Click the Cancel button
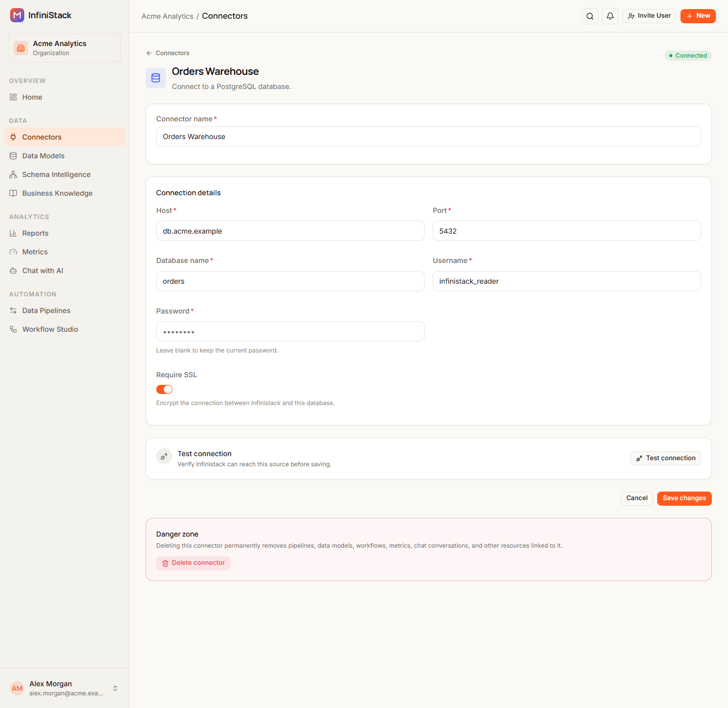This screenshot has width=728, height=708. [637, 499]
